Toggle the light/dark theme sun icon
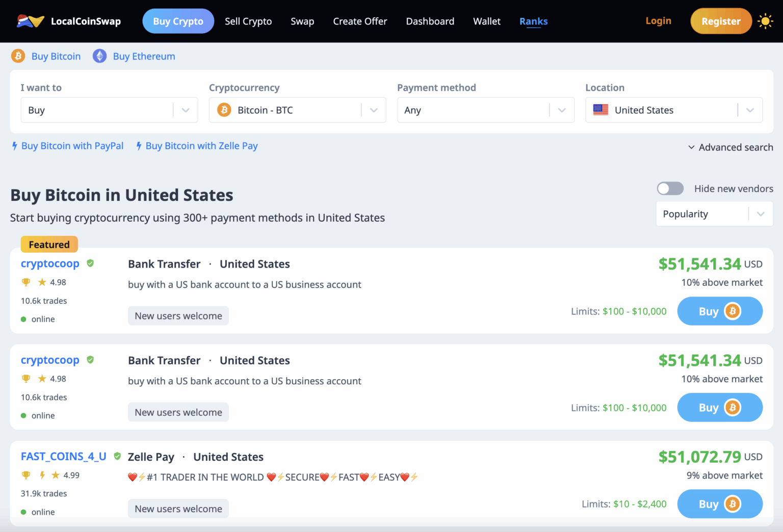The width and height of the screenshot is (783, 532). click(x=765, y=21)
